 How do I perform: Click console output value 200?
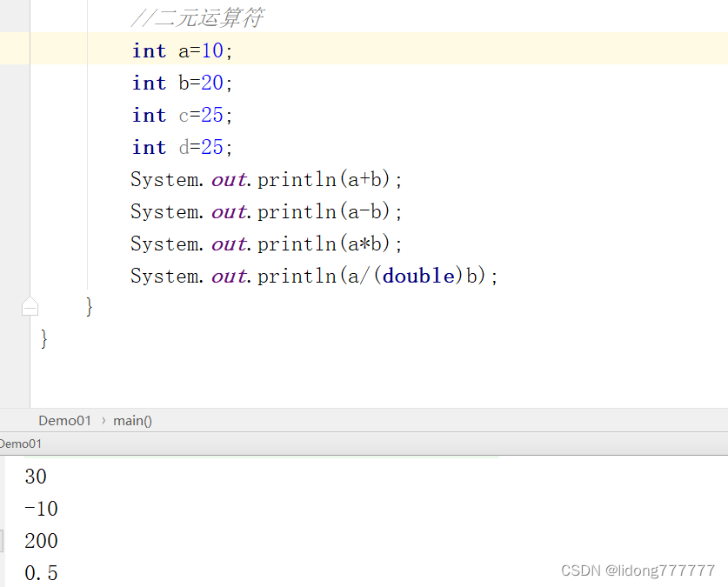coord(42,541)
